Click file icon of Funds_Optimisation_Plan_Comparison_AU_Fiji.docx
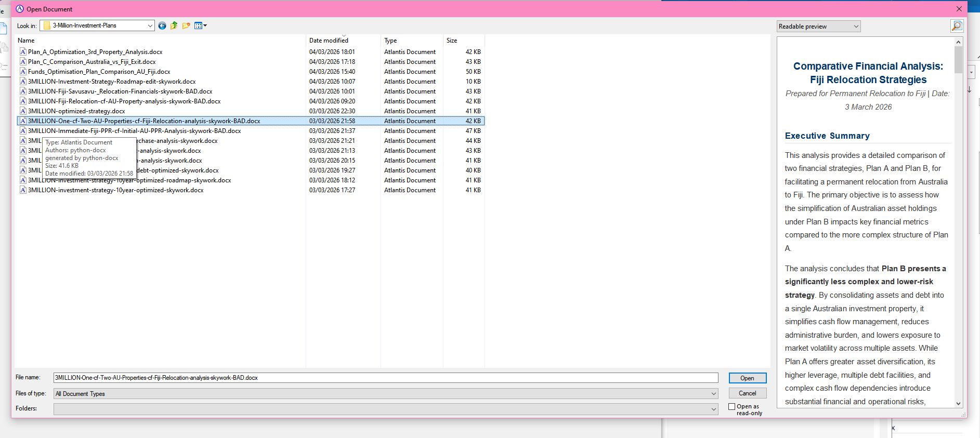Screen dimensions: 980x438 (x=23, y=72)
